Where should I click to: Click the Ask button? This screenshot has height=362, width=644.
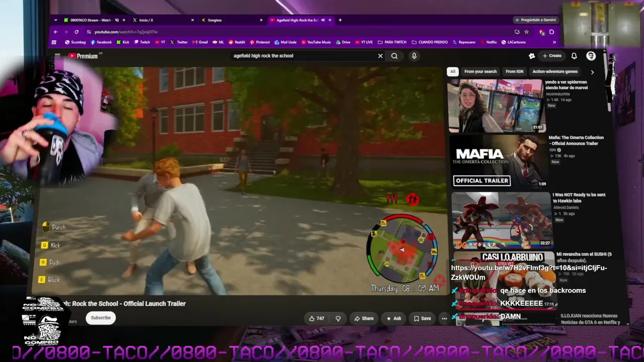coord(393,318)
